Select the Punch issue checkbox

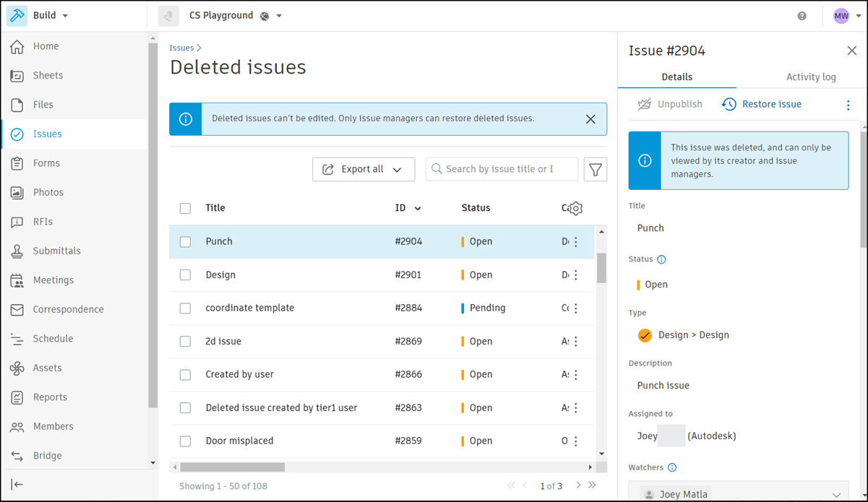tap(185, 242)
